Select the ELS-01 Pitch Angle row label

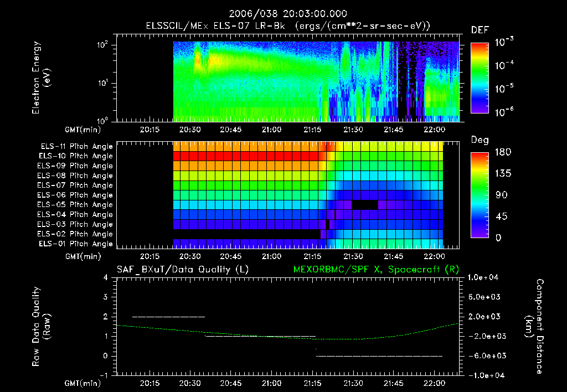coord(76,244)
